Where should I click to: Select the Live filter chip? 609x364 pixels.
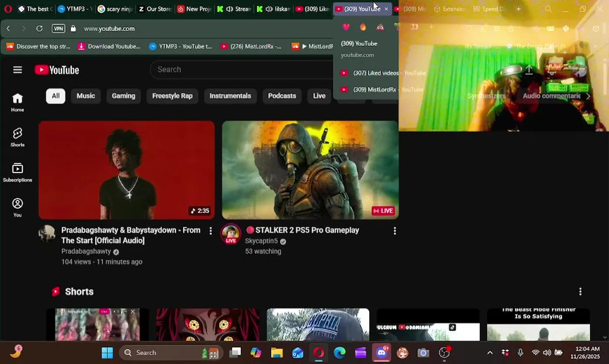click(x=319, y=96)
